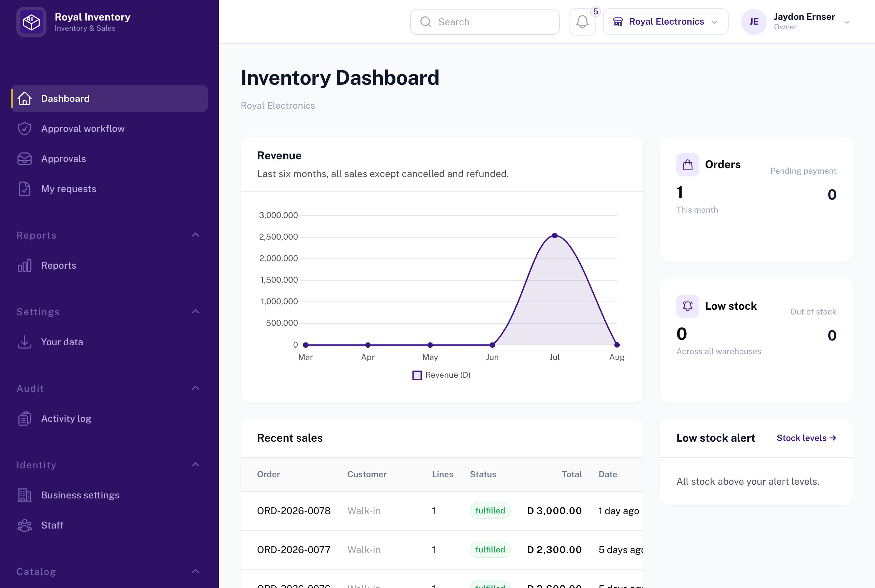
Task: Open Approvals in the sidebar
Action: 109,159
